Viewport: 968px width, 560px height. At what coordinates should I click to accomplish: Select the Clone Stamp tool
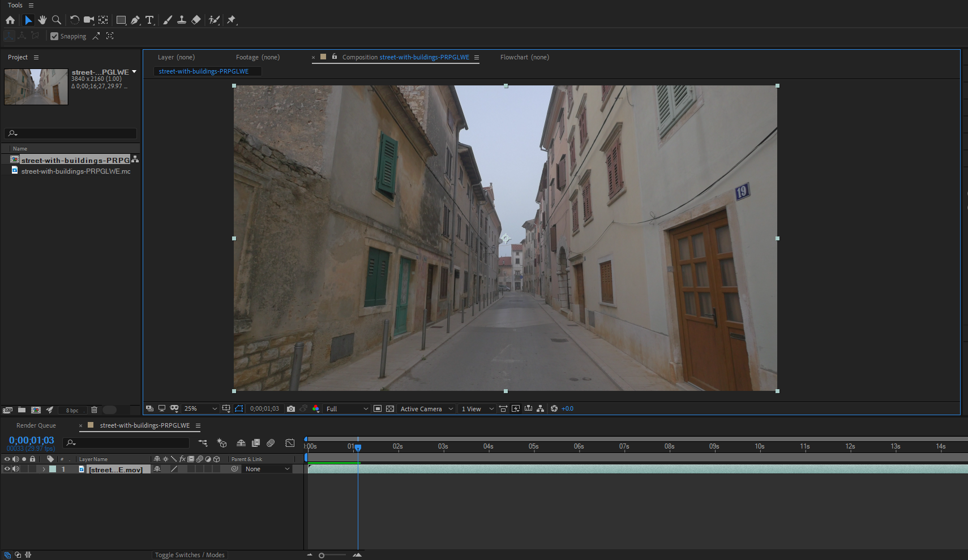click(182, 20)
